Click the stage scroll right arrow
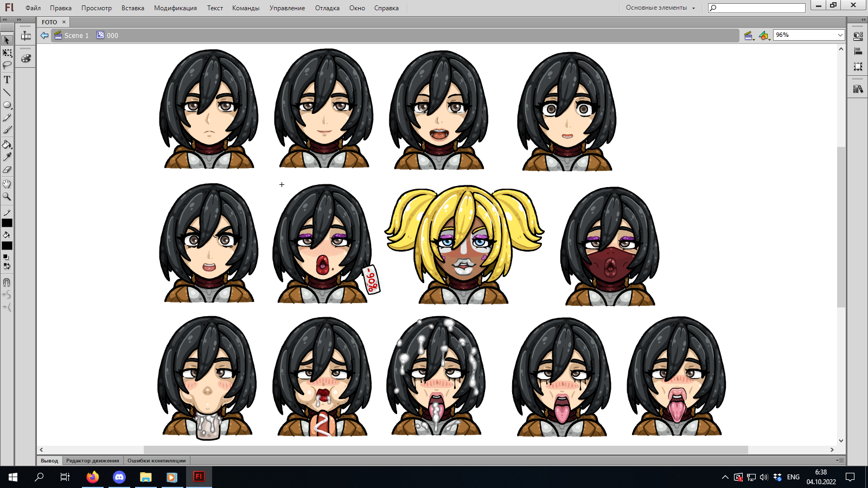The image size is (868, 488). (x=832, y=450)
